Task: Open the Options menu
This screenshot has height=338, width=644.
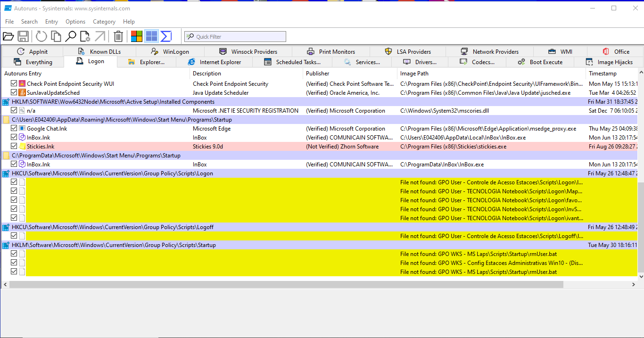Action: 75,22
